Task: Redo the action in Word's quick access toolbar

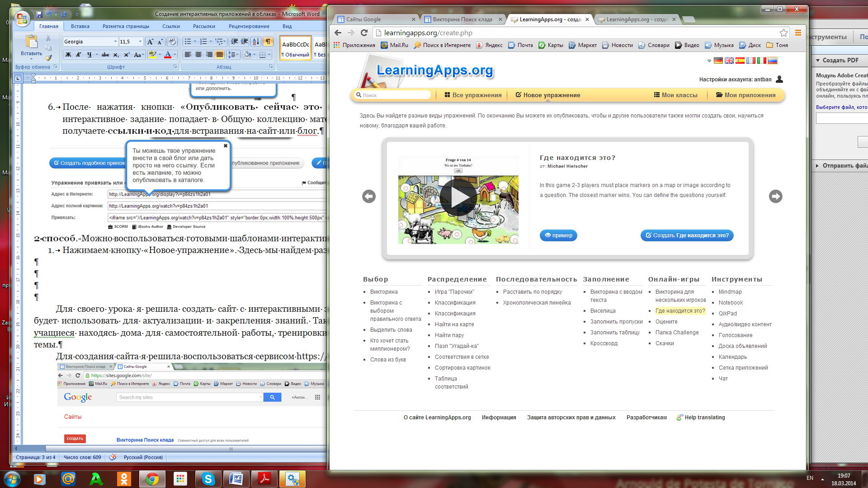Action: [x=64, y=14]
